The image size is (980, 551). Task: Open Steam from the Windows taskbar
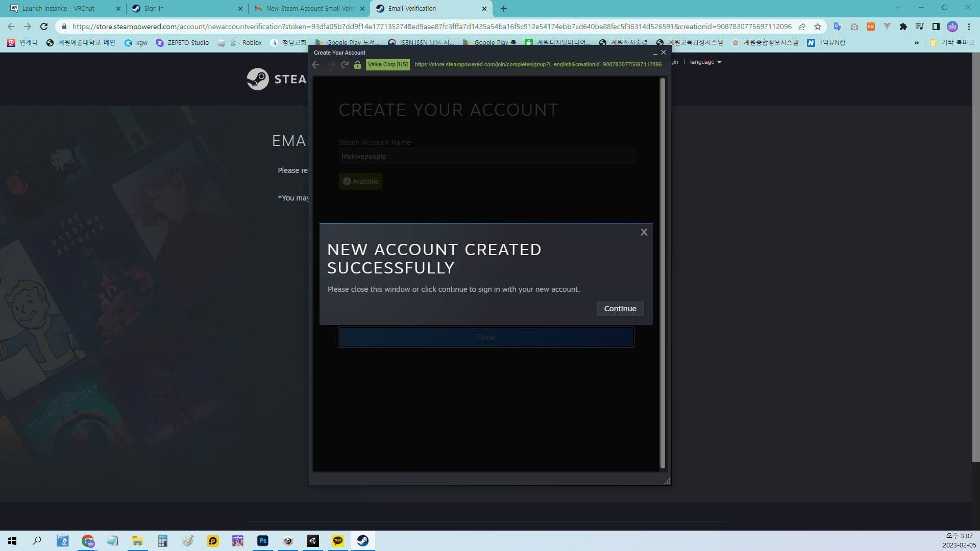pos(363,541)
